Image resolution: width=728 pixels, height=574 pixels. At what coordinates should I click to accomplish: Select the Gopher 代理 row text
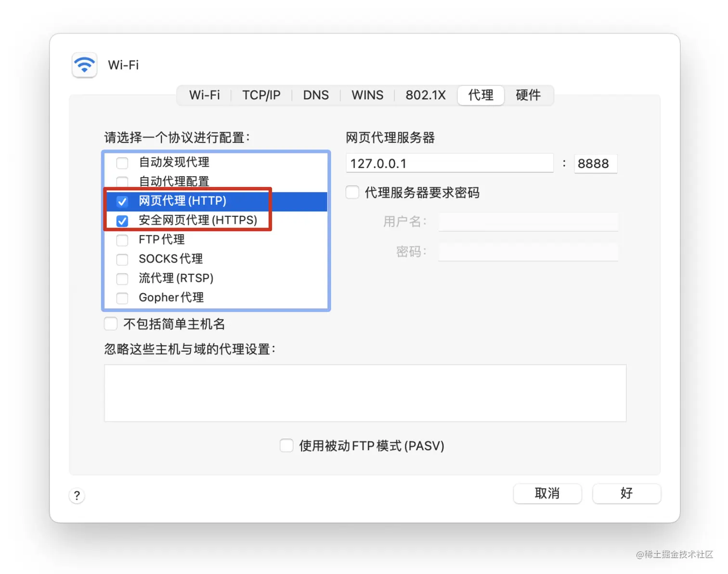tap(171, 298)
